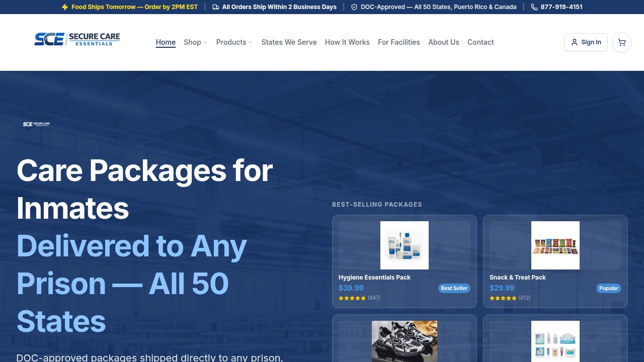Viewport: 644px width, 362px height.
Task: Go to the Home menu item
Action: tap(166, 42)
